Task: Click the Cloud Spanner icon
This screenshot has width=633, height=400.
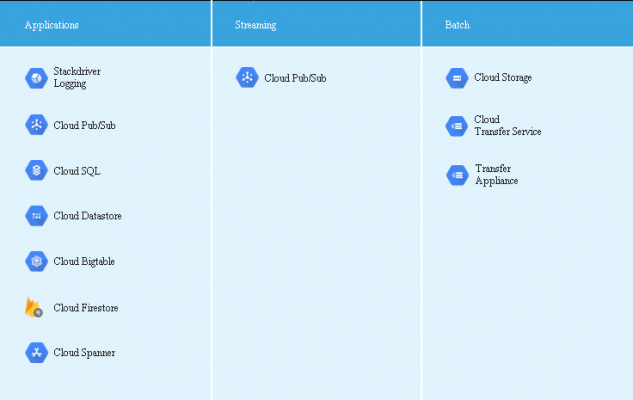Action: [x=36, y=352]
